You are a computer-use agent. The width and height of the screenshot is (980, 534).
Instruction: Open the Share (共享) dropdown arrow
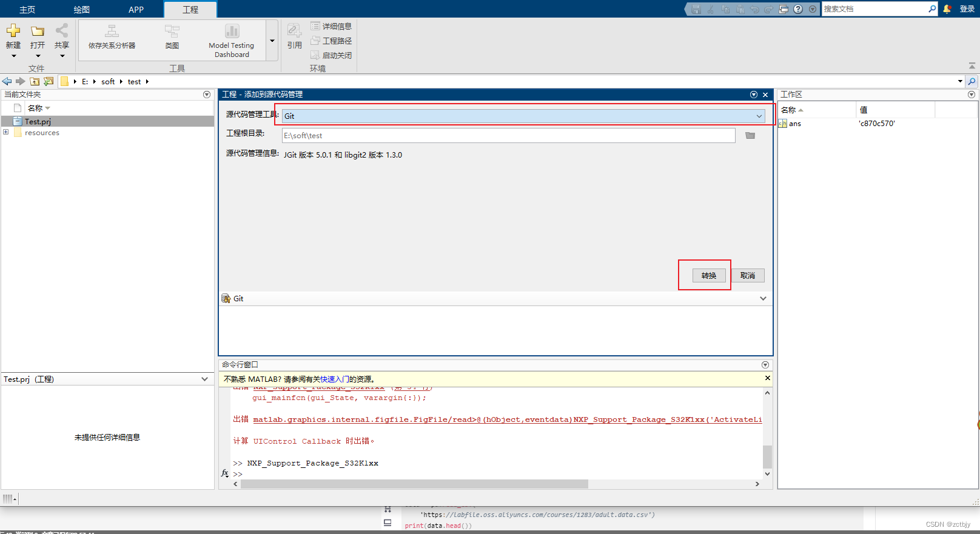(62, 56)
